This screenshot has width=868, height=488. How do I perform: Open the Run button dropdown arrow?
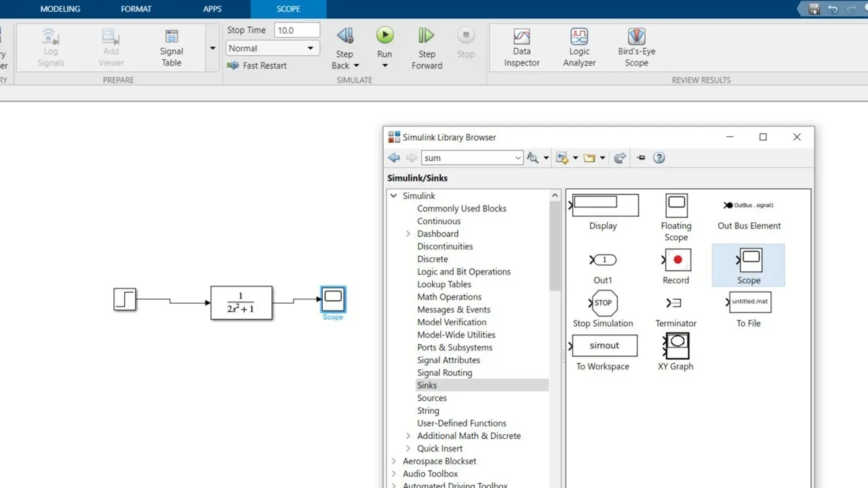[x=384, y=66]
